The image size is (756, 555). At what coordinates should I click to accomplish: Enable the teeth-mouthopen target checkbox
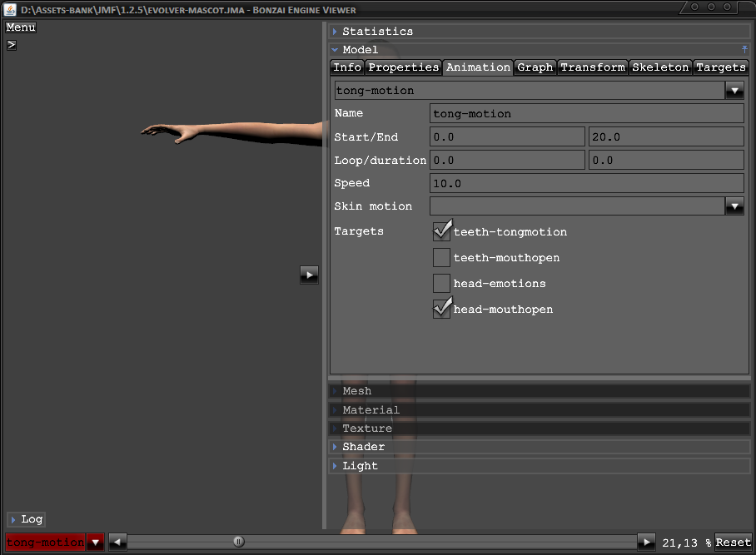pyautogui.click(x=441, y=258)
